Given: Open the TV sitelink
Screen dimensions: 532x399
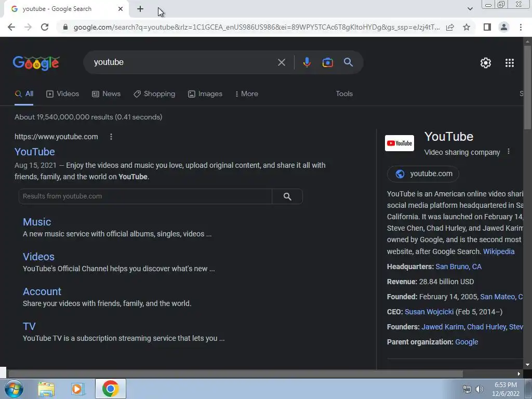Looking at the screenshot, I should [29, 326].
